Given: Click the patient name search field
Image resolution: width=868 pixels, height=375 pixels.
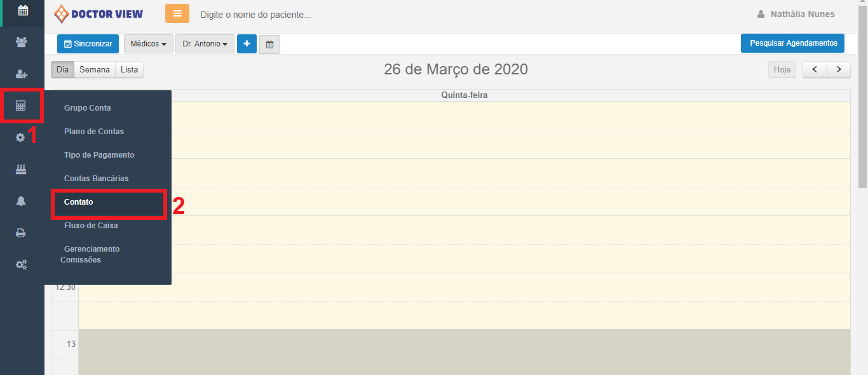Looking at the screenshot, I should coord(318,15).
